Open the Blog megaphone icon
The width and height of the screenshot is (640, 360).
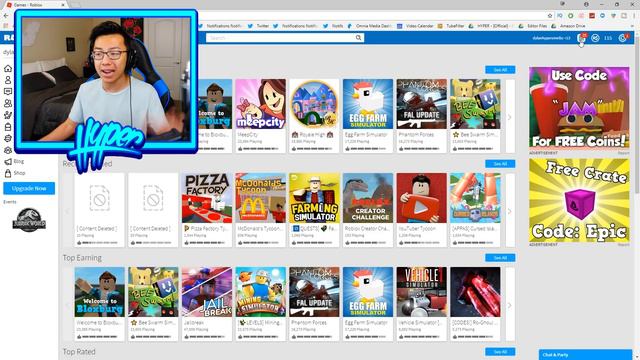point(8,162)
